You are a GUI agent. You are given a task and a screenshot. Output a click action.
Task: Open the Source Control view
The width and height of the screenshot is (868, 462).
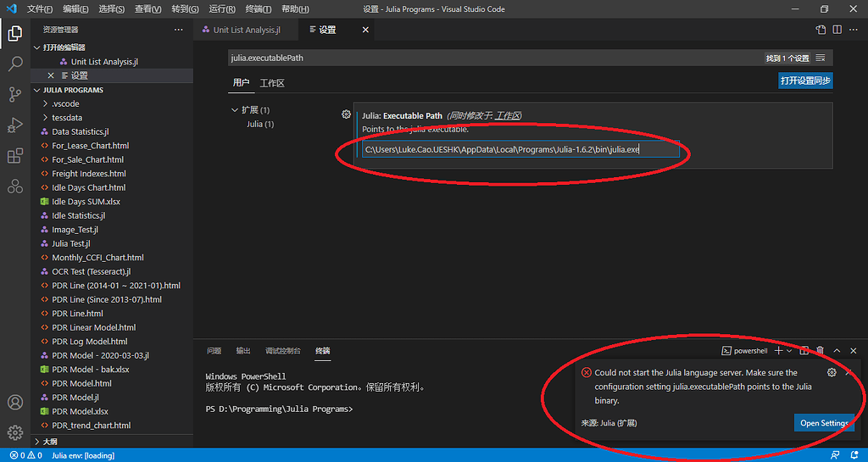click(x=15, y=94)
